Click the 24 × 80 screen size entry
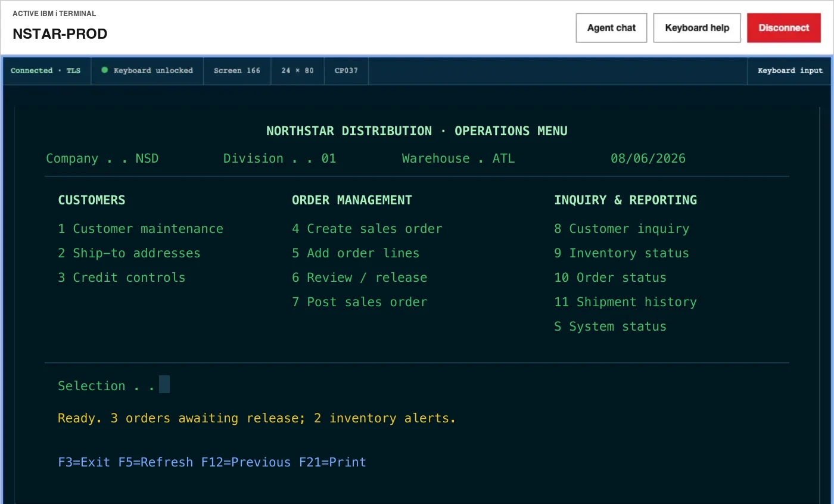Image resolution: width=834 pixels, height=504 pixels. point(297,70)
